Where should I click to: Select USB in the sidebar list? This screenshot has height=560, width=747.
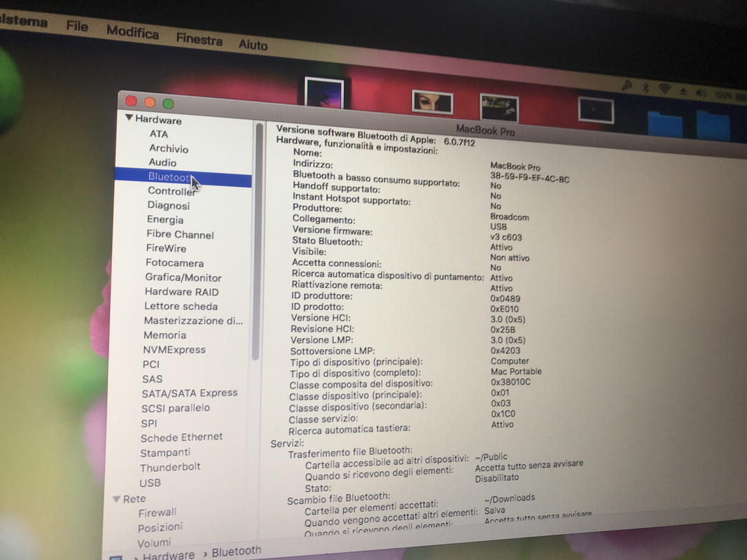pos(150,483)
